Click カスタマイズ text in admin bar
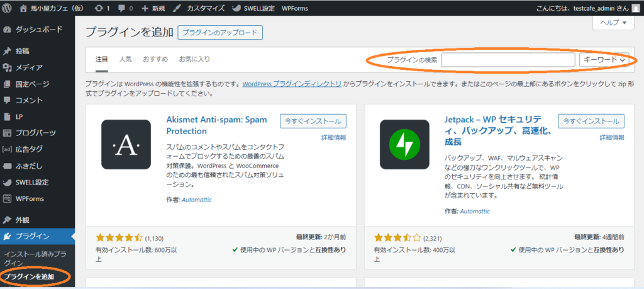Image resolution: width=644 pixels, height=289 pixels. 206,8
